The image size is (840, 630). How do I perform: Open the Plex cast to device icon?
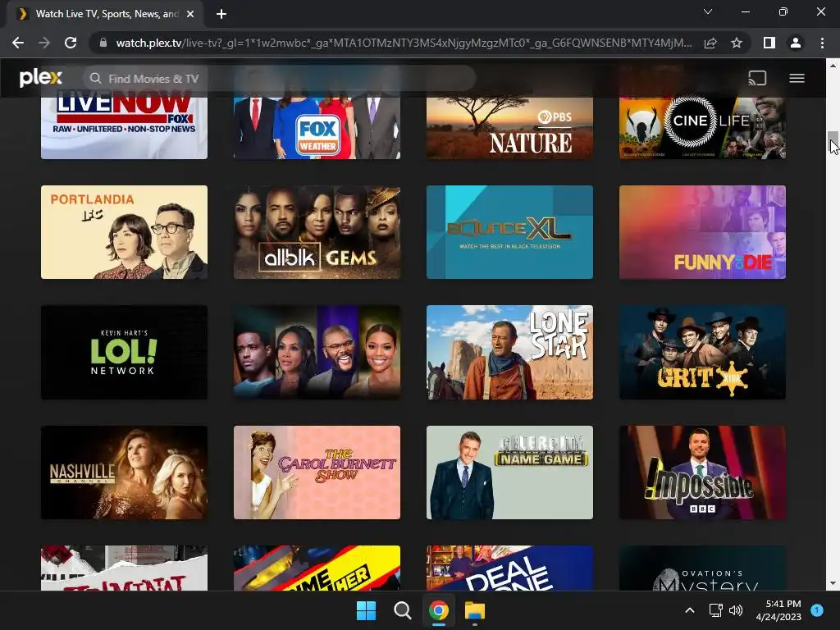757,78
